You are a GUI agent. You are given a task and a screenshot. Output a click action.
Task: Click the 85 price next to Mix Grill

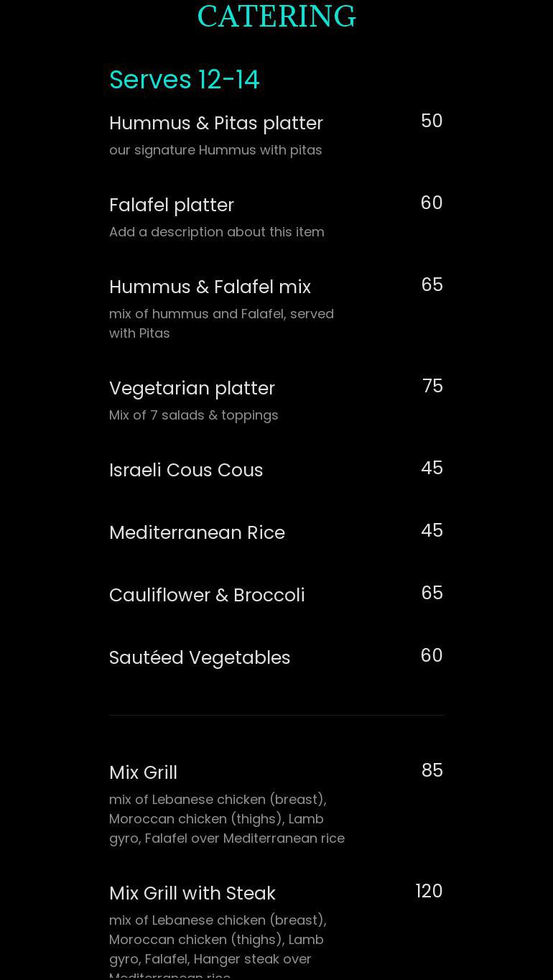pyautogui.click(x=432, y=770)
